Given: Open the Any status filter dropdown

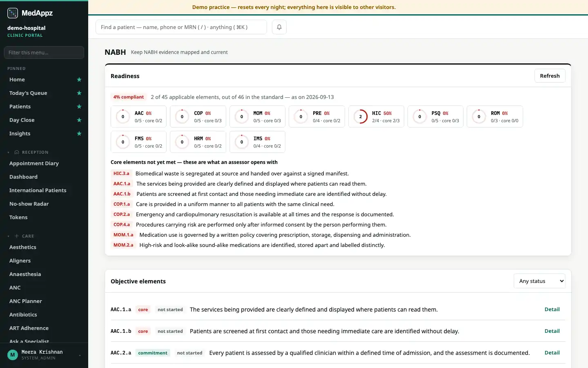Looking at the screenshot, I should pyautogui.click(x=539, y=281).
